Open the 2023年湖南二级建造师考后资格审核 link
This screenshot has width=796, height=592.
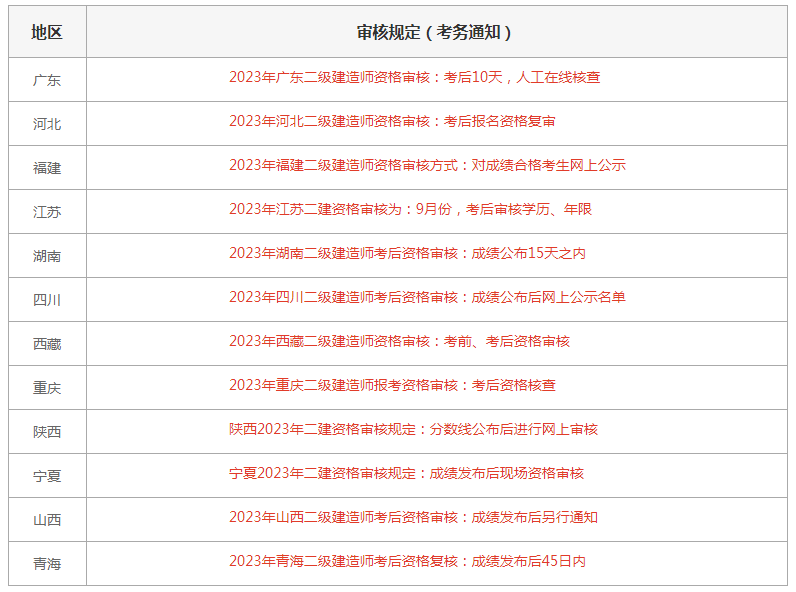(x=407, y=253)
